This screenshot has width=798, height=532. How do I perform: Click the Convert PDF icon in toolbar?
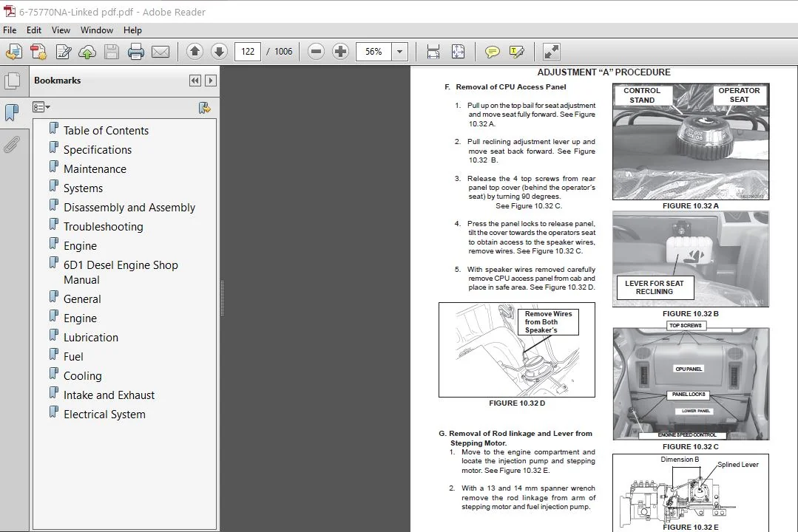tap(38, 52)
